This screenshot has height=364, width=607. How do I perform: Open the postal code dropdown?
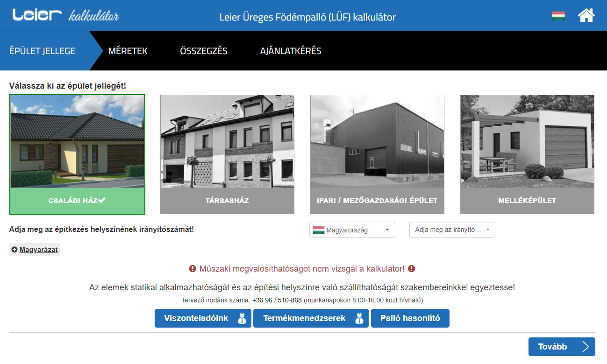452,230
